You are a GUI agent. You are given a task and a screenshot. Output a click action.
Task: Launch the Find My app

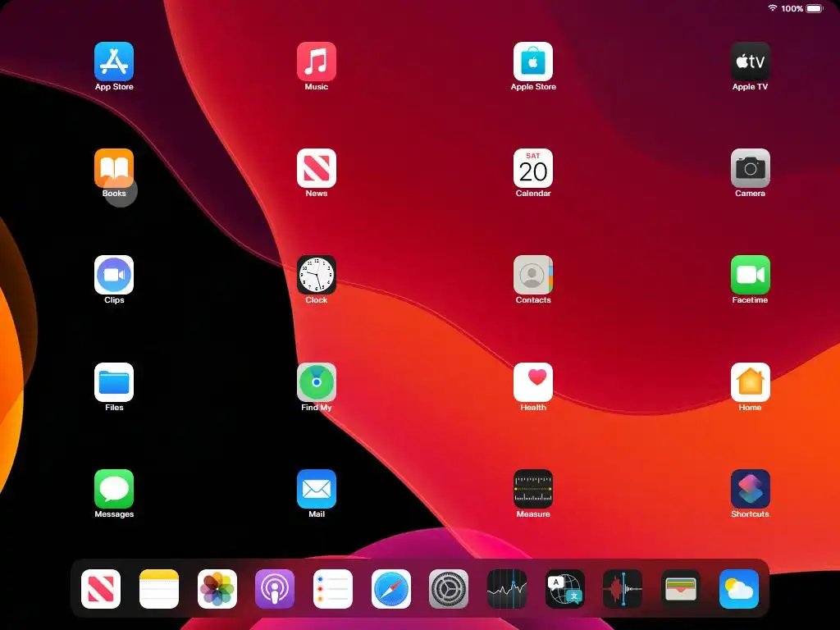[317, 382]
